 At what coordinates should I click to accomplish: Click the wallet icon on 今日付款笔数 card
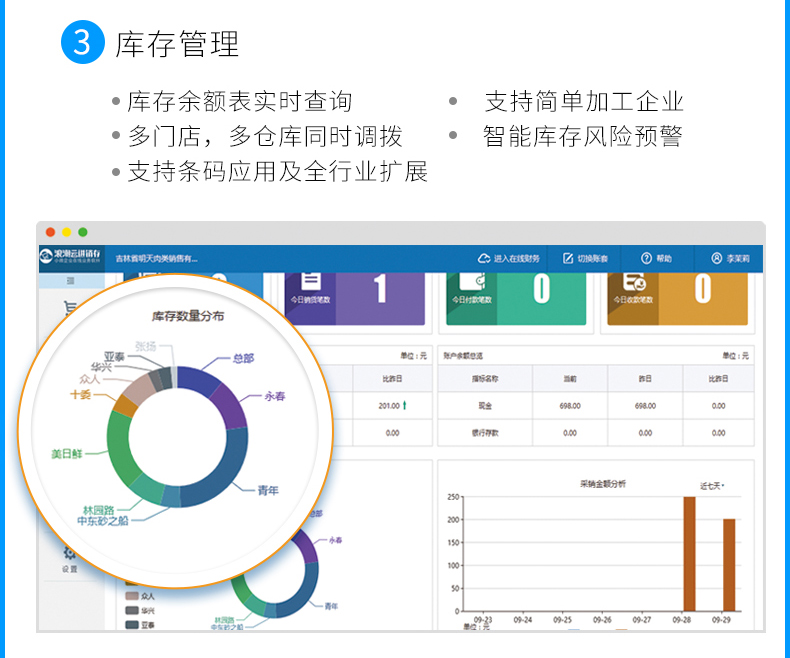(473, 281)
